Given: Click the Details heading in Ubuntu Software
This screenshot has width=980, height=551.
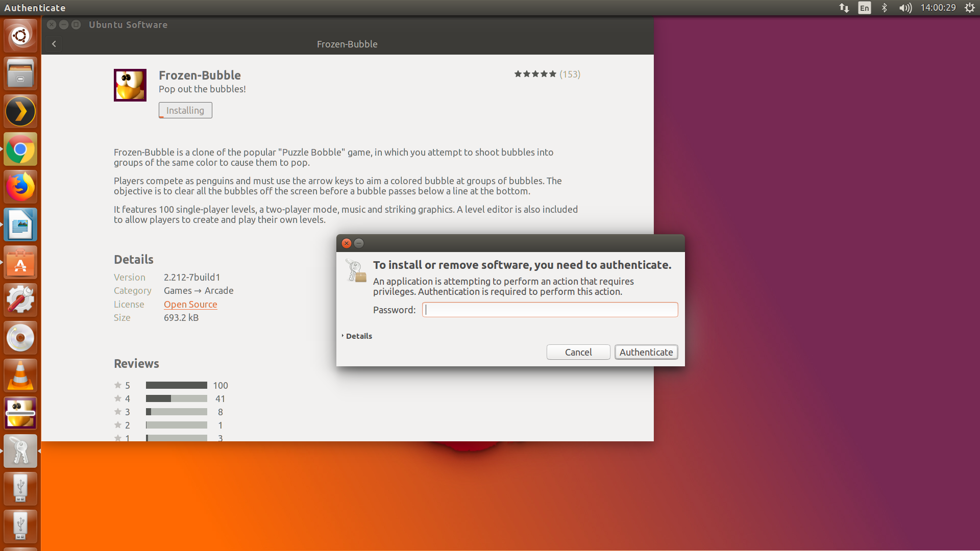Looking at the screenshot, I should [134, 259].
